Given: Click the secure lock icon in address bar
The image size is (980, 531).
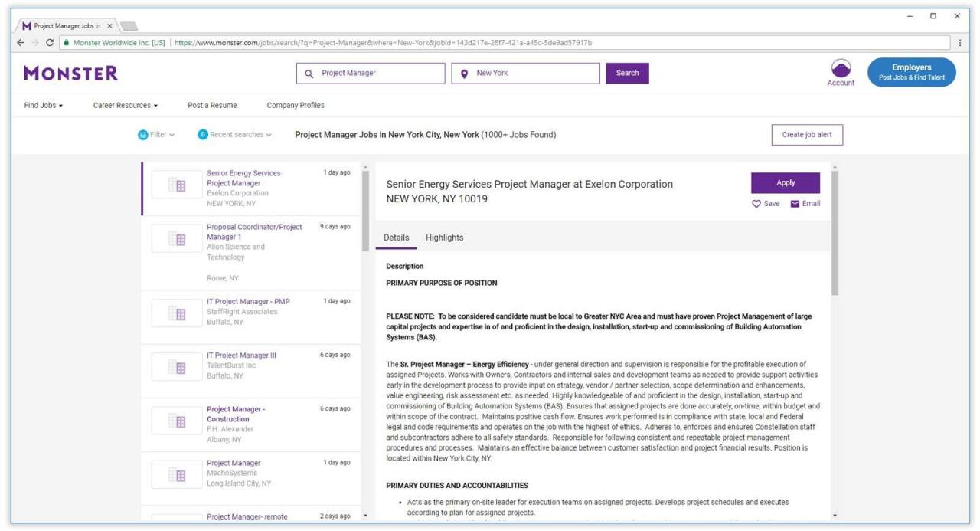Looking at the screenshot, I should pyautogui.click(x=67, y=43).
